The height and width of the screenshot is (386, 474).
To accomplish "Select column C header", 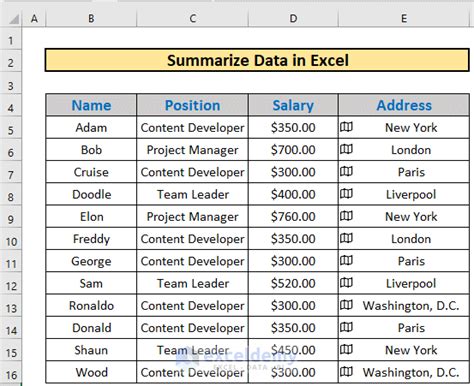I will (192, 19).
